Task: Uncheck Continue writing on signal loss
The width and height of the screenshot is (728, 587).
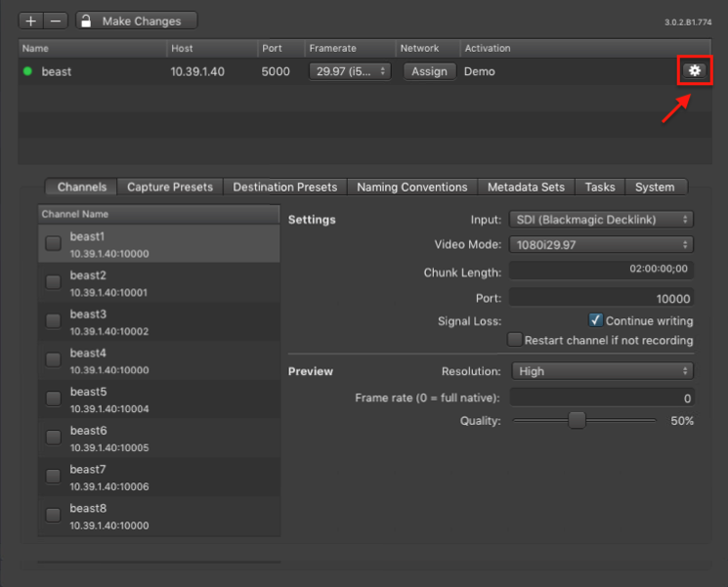Action: [595, 320]
